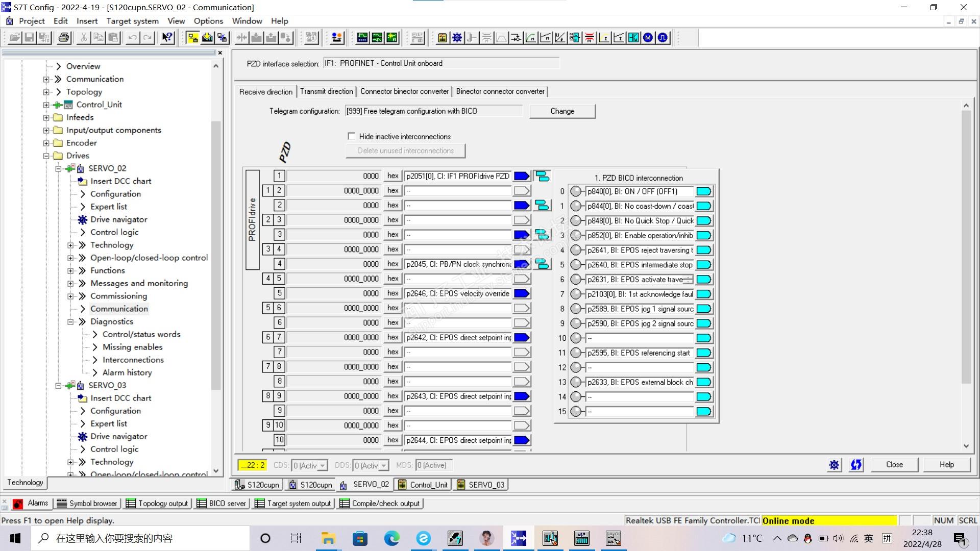Expand the Technology node under SERVO_02

point(71,245)
